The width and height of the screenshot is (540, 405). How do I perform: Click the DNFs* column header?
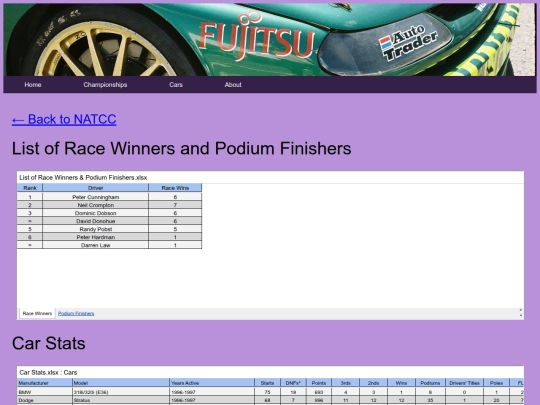pyautogui.click(x=293, y=383)
